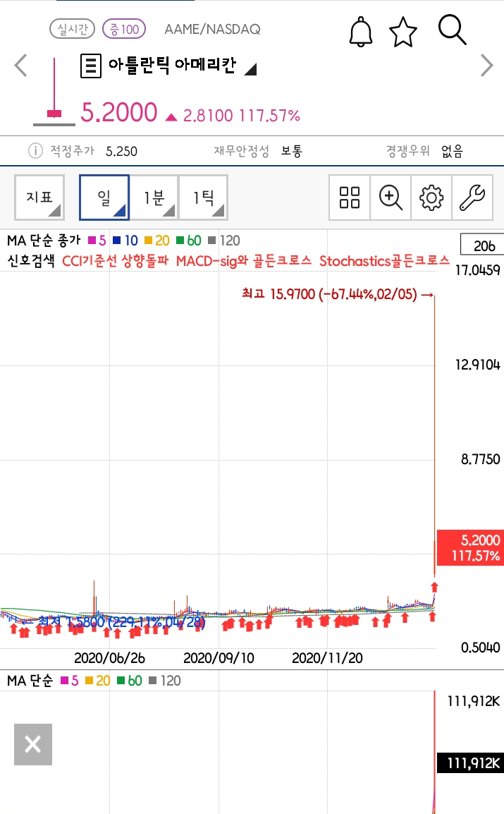Screen dimensions: 504x814
Task: Click the MA 60 green color swatch
Action: click(180, 241)
